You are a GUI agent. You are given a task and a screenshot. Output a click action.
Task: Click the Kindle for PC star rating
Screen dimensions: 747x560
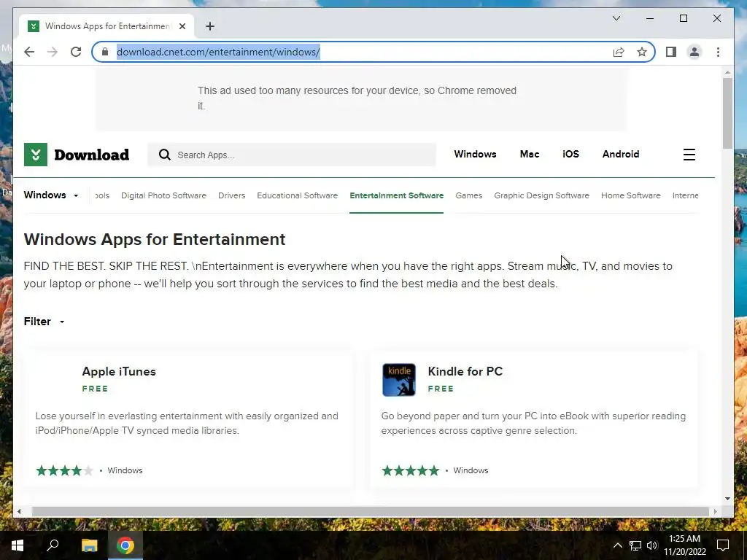[x=410, y=471]
